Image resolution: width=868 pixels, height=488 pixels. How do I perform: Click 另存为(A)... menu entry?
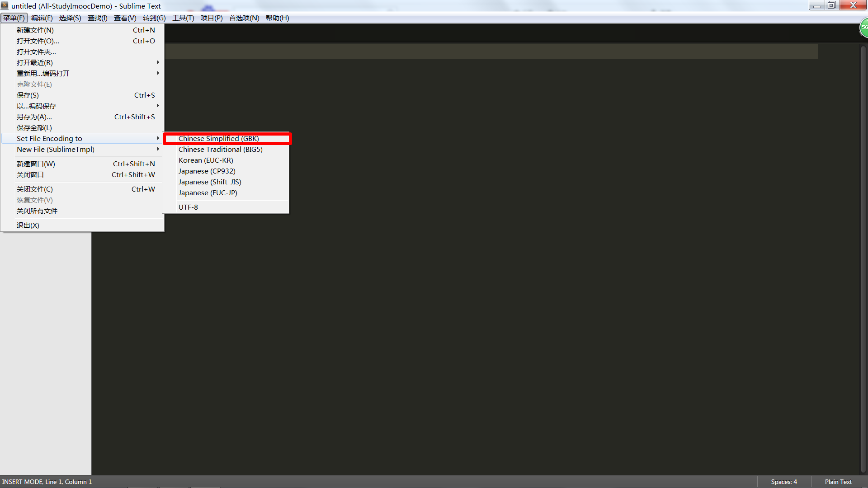coord(34,117)
